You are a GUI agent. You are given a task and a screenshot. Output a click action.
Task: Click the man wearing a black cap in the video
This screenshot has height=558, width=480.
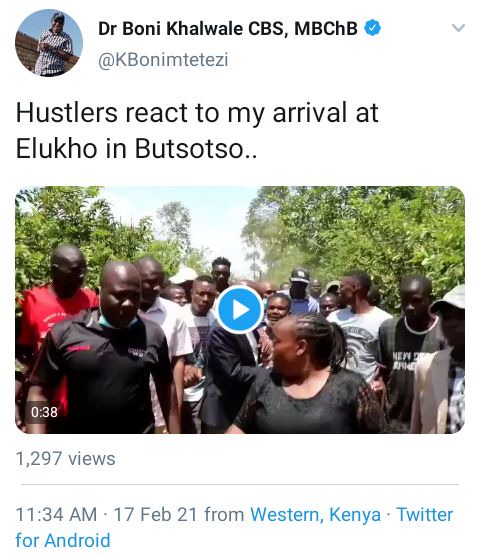300,290
